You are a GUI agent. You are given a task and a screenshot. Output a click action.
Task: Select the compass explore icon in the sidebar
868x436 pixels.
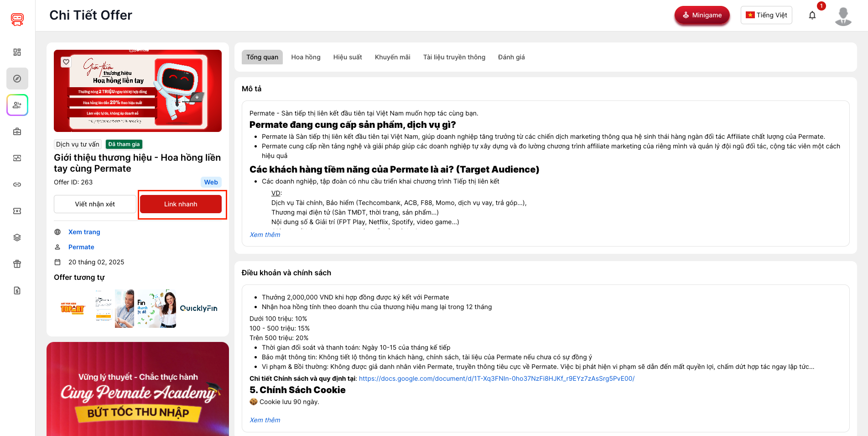click(17, 79)
